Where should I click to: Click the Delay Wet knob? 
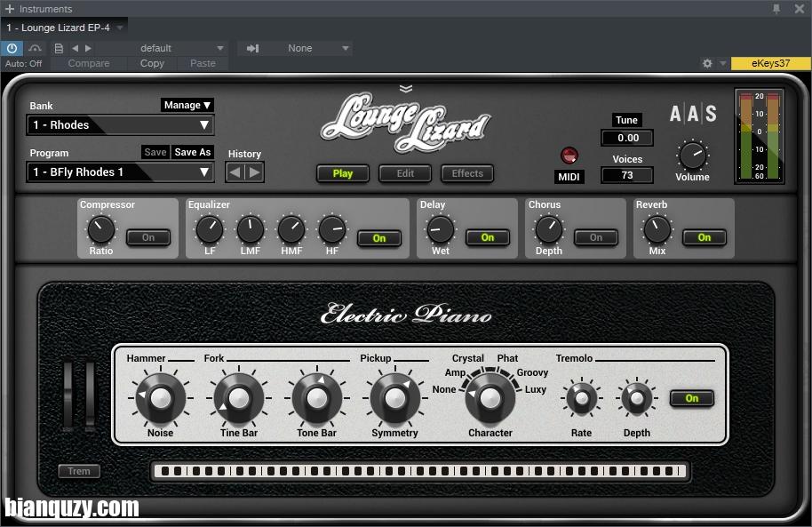click(x=441, y=229)
